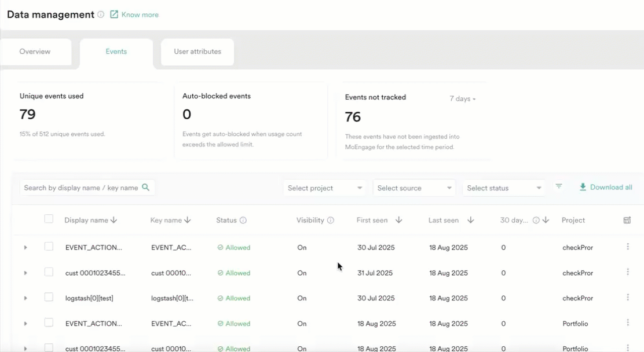Sort by First seen arrow

pyautogui.click(x=398, y=220)
